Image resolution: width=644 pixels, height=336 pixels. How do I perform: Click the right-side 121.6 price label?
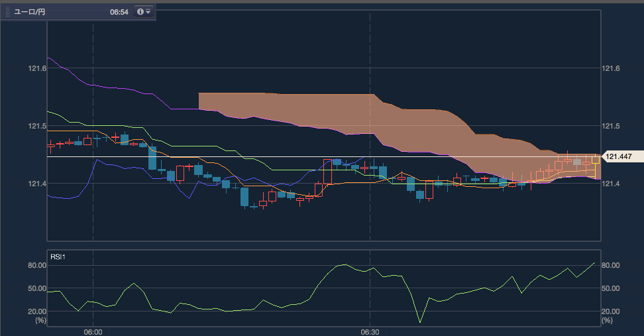[611, 69]
